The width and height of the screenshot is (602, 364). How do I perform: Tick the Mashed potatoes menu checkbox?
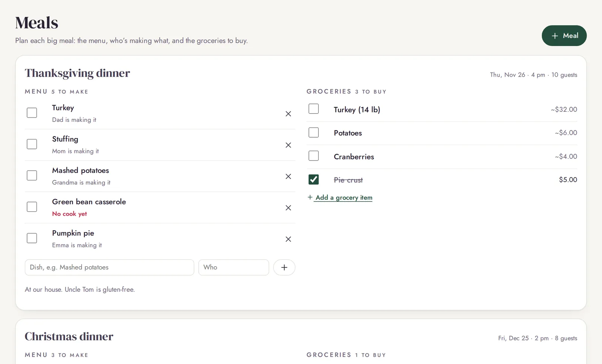pos(32,175)
